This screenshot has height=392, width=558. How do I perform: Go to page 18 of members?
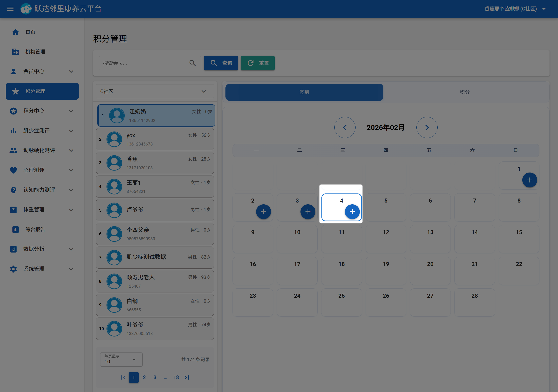coord(176,377)
